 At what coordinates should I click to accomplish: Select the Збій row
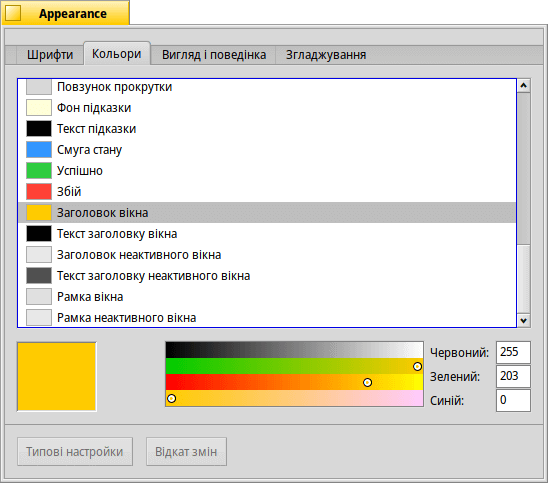(x=267, y=192)
